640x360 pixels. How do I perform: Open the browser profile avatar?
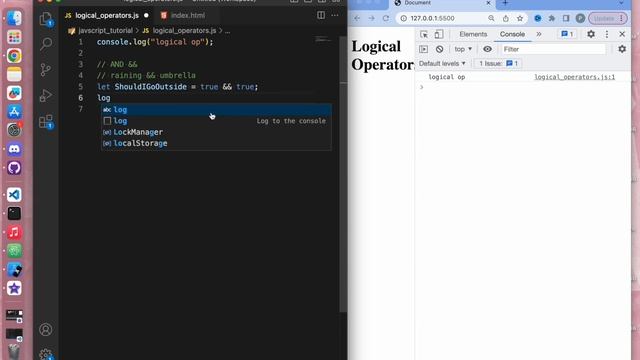coord(580,18)
